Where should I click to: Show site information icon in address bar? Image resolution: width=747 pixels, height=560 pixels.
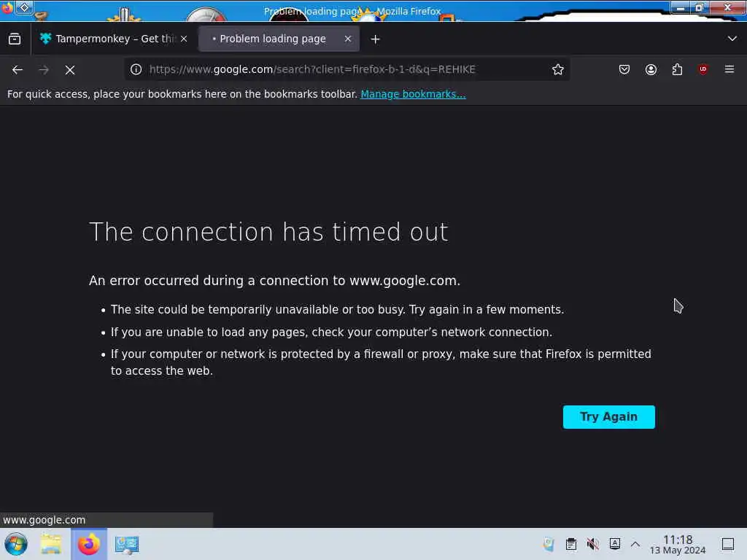tap(136, 69)
